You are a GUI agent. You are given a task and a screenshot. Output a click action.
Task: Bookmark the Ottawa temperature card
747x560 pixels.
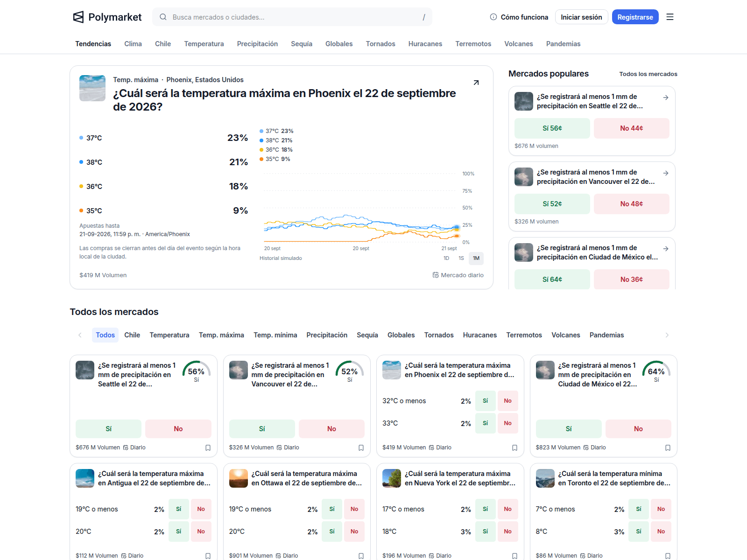(361, 556)
